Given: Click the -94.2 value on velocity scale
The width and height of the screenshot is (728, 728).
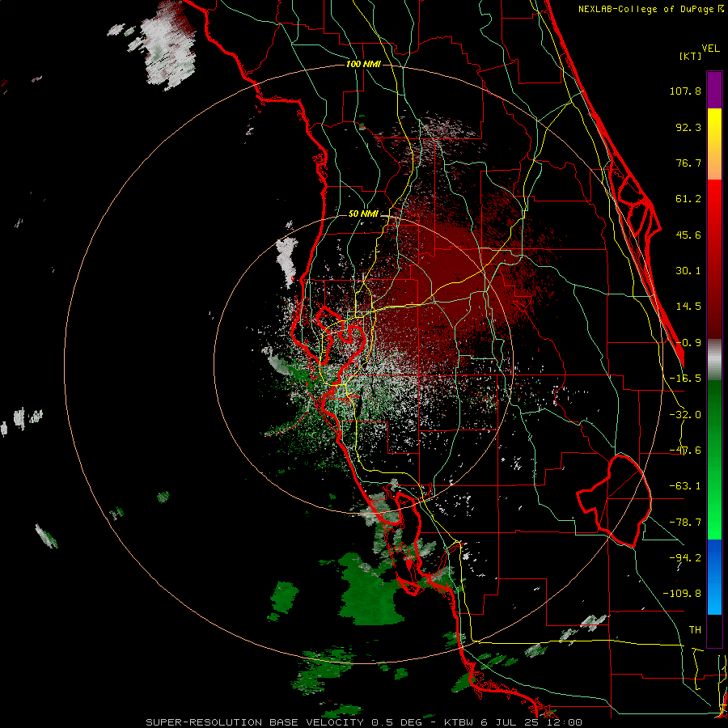Looking at the screenshot, I should 685,558.
